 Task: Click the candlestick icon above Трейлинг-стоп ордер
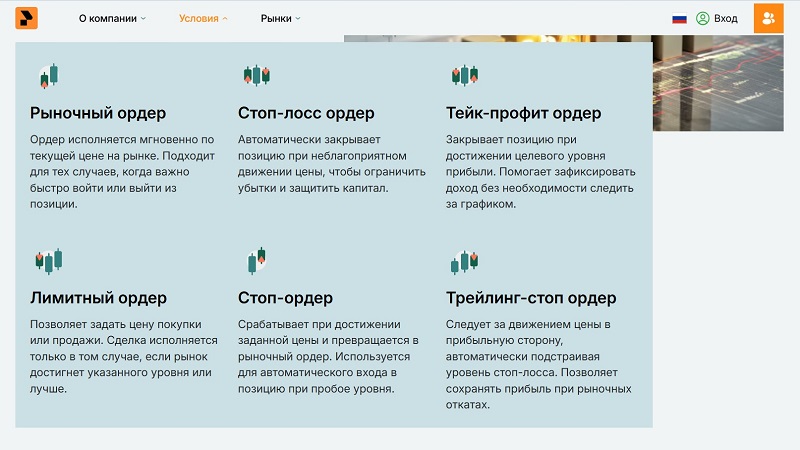click(463, 261)
